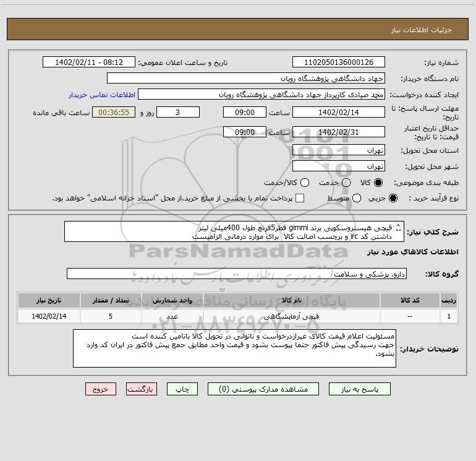Screen dimensions: 476x461
Task: Select the جزیی purchase type radio
Action: [x=393, y=198]
